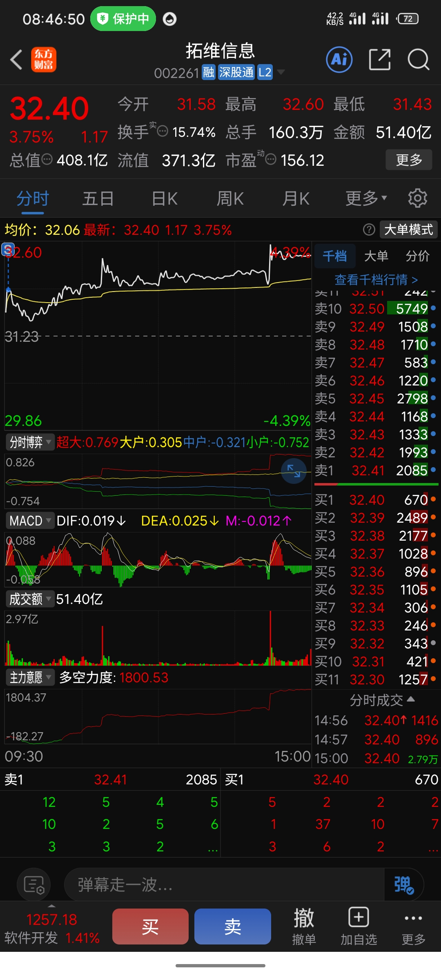Viewport: 441px width, 980px height.
Task: Tap the chart expand fullscreen icon
Action: pos(294,471)
